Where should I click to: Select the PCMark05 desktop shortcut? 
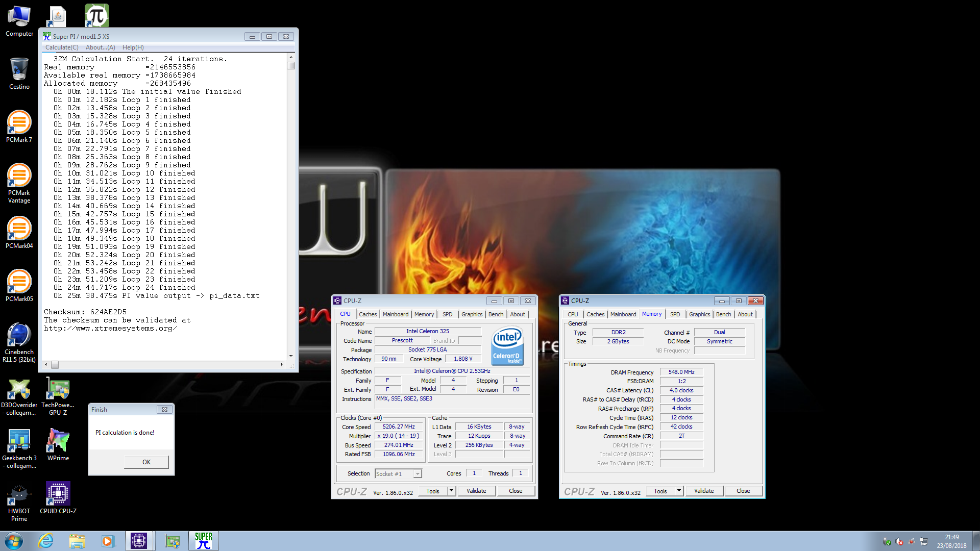pos(19,286)
